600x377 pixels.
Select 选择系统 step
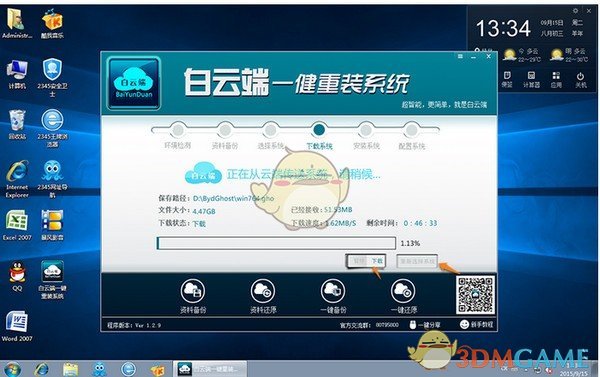271,136
